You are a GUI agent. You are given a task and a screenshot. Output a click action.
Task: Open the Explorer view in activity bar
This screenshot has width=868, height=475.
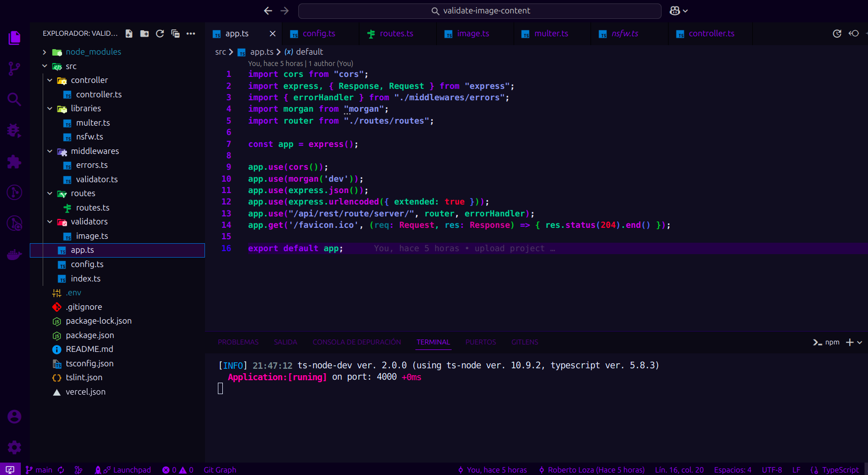(x=14, y=38)
